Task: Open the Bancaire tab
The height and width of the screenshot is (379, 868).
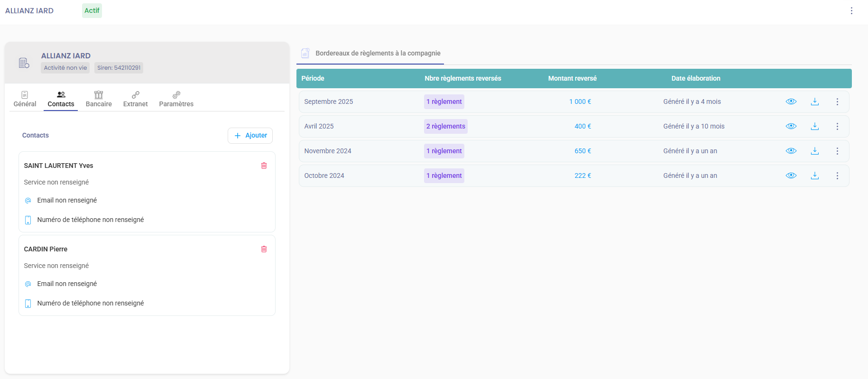Action: (x=99, y=99)
